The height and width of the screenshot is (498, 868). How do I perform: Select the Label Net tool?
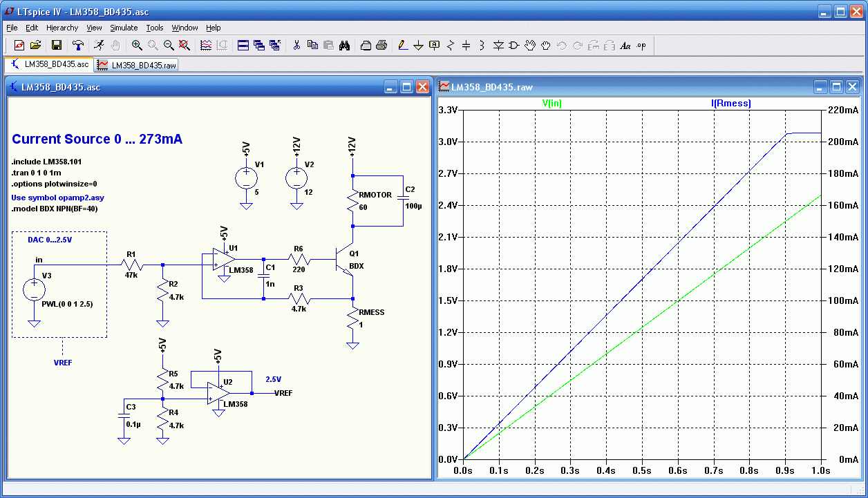pyautogui.click(x=435, y=46)
